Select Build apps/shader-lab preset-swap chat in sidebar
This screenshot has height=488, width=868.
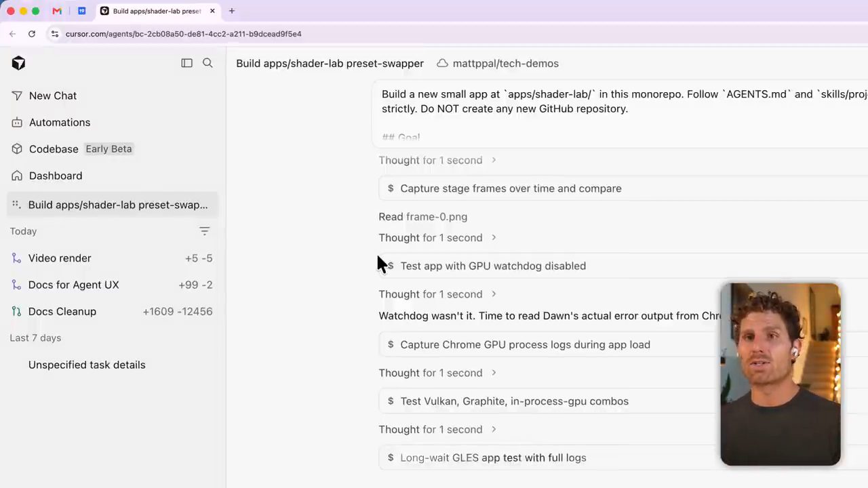click(113, 205)
